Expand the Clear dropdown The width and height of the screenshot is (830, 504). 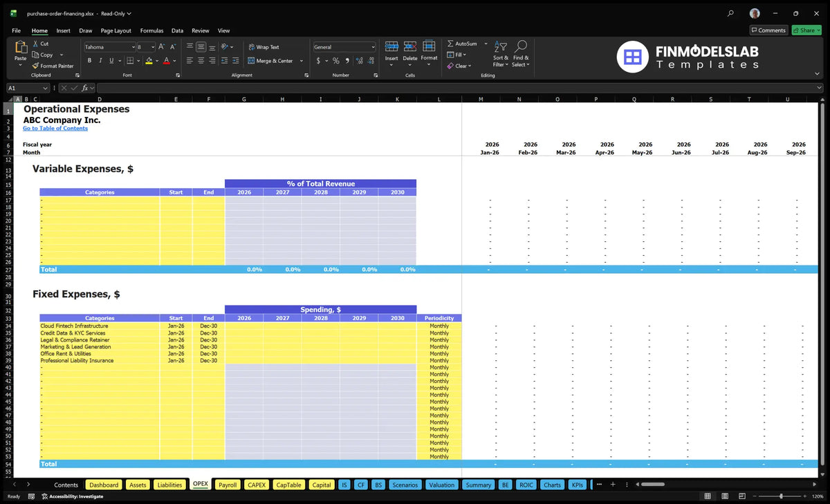click(470, 66)
